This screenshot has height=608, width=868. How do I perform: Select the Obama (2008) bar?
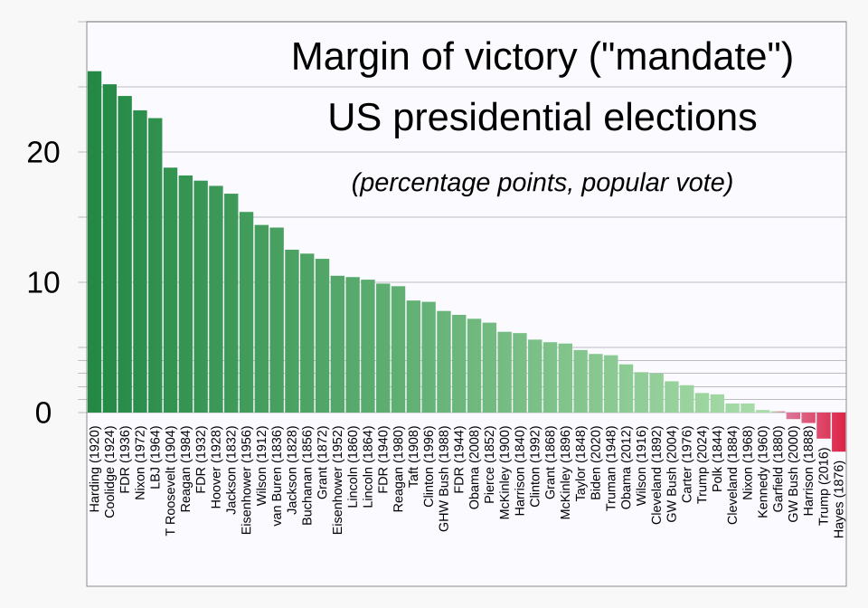point(475,366)
